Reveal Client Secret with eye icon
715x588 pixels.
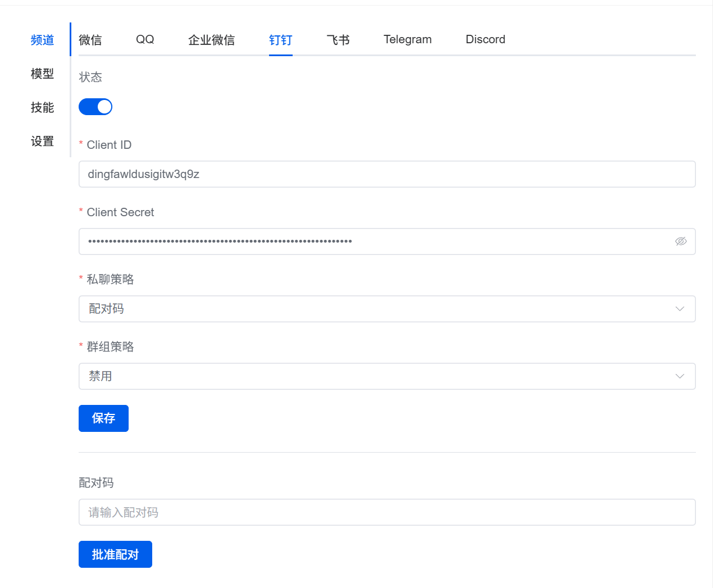pyautogui.click(x=680, y=241)
